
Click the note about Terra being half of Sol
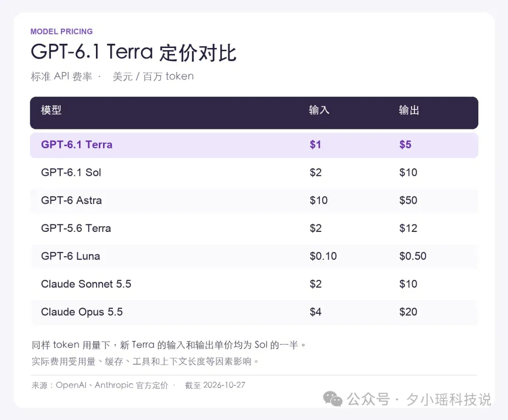tap(169, 345)
